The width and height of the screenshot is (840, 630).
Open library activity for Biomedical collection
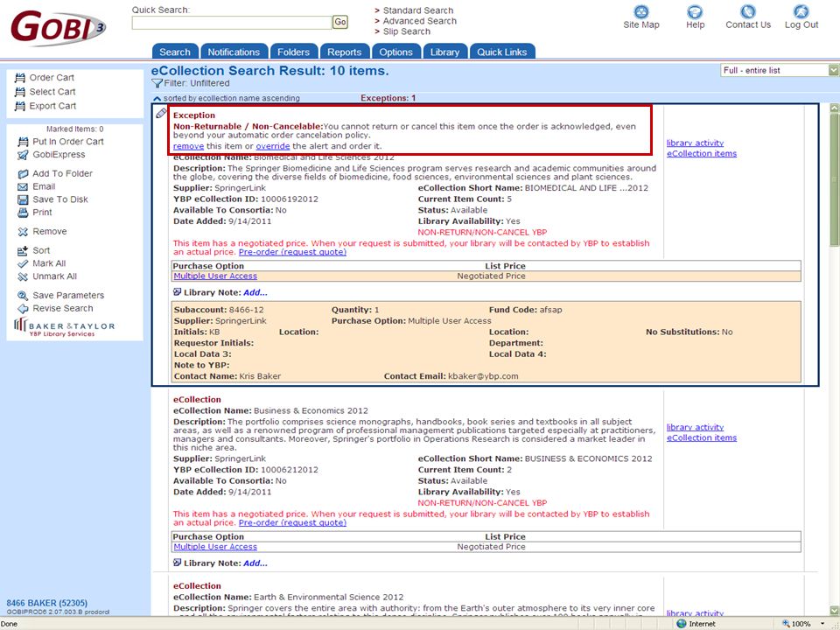[x=695, y=143]
